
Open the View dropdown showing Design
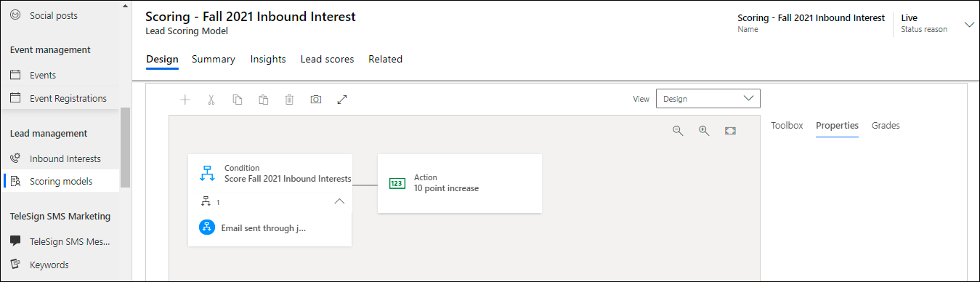708,99
